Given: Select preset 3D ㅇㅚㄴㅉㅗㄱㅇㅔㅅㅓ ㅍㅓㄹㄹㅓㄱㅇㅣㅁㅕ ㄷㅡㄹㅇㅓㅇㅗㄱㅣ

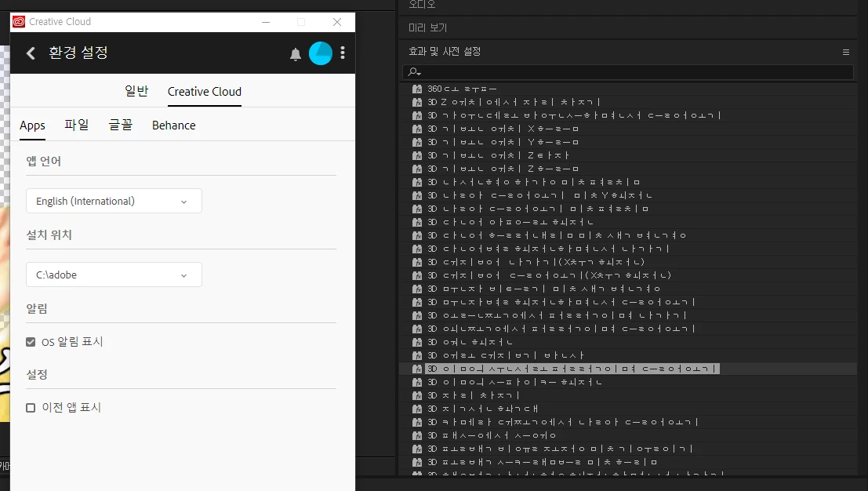Looking at the screenshot, I should [x=561, y=329].
